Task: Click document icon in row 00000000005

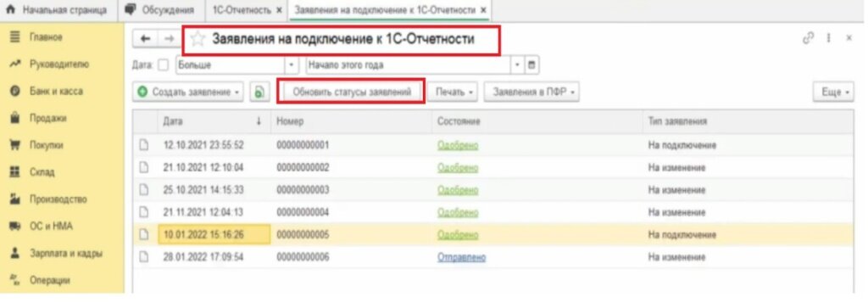Action: pos(144,235)
